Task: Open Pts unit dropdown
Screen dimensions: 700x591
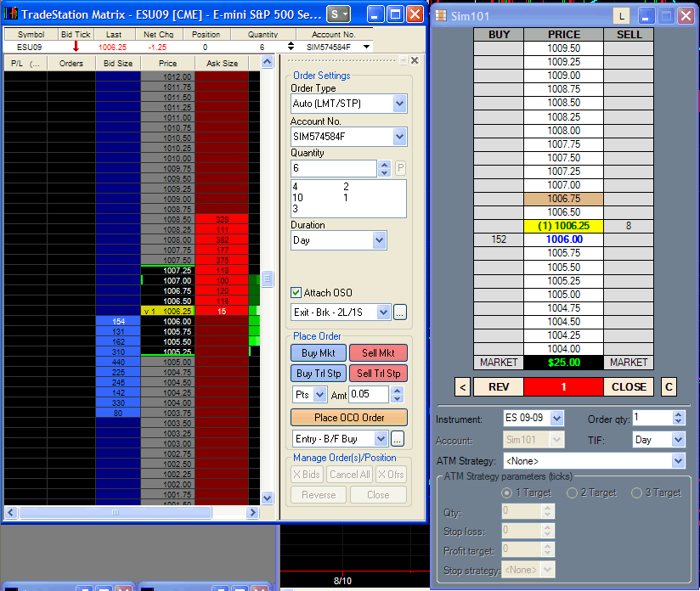Action: 319,395
